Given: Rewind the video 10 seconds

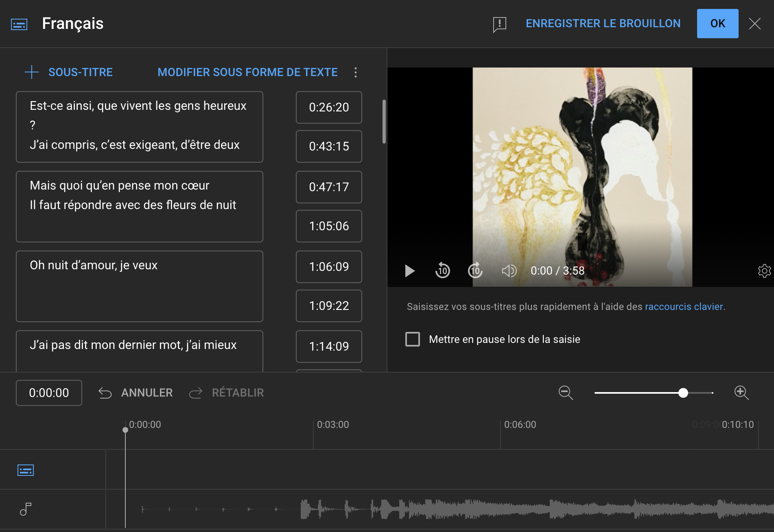Looking at the screenshot, I should (443, 270).
